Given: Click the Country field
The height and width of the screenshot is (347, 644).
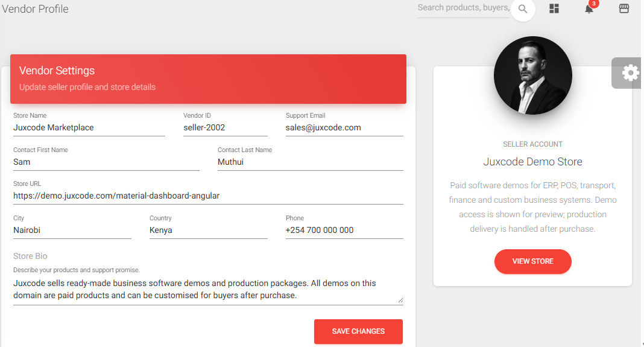Looking at the screenshot, I should click(208, 231).
